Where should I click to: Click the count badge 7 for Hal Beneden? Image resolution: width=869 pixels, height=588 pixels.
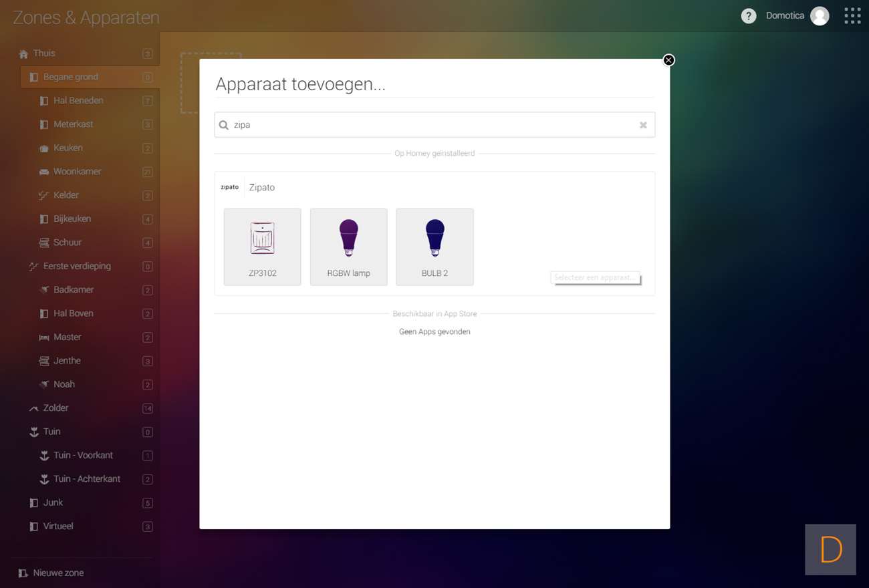coord(148,102)
